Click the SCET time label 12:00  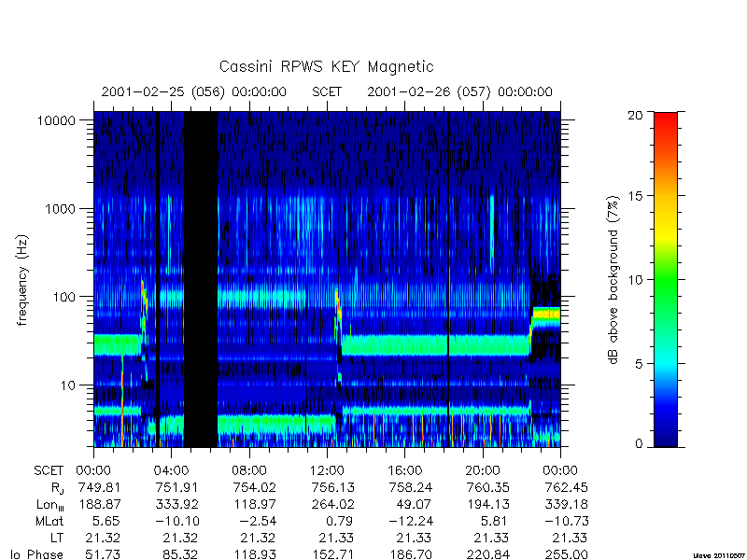(x=327, y=471)
